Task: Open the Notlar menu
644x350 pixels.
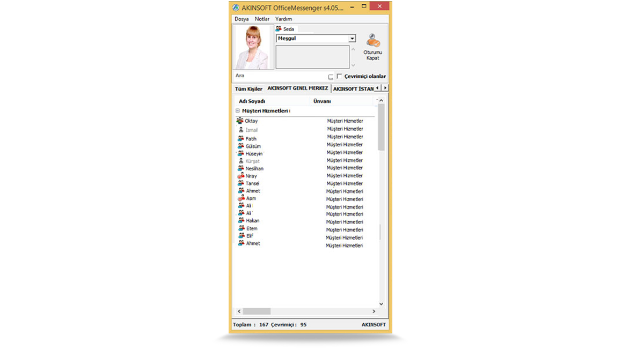Action: (261, 18)
